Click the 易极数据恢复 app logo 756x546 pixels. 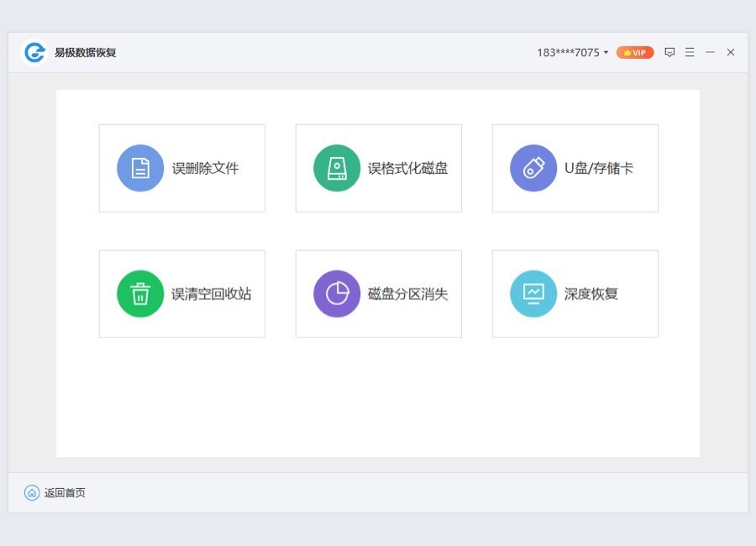click(x=34, y=52)
